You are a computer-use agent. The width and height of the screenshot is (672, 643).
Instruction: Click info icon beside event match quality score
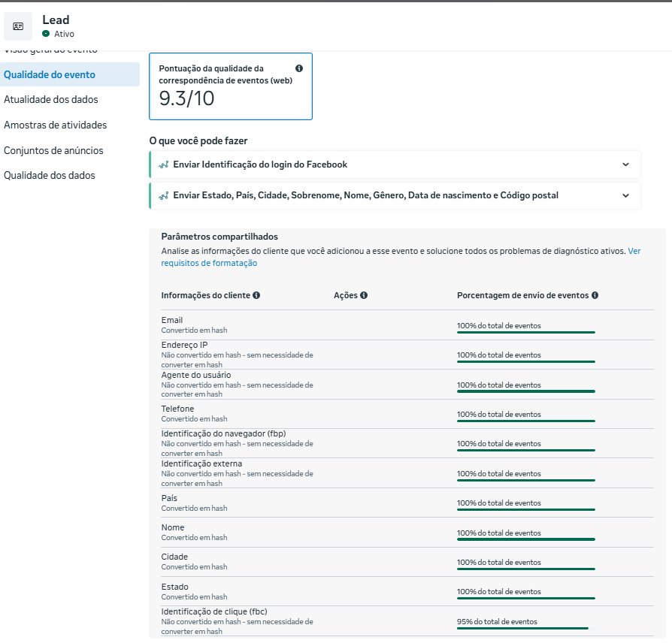(x=299, y=68)
